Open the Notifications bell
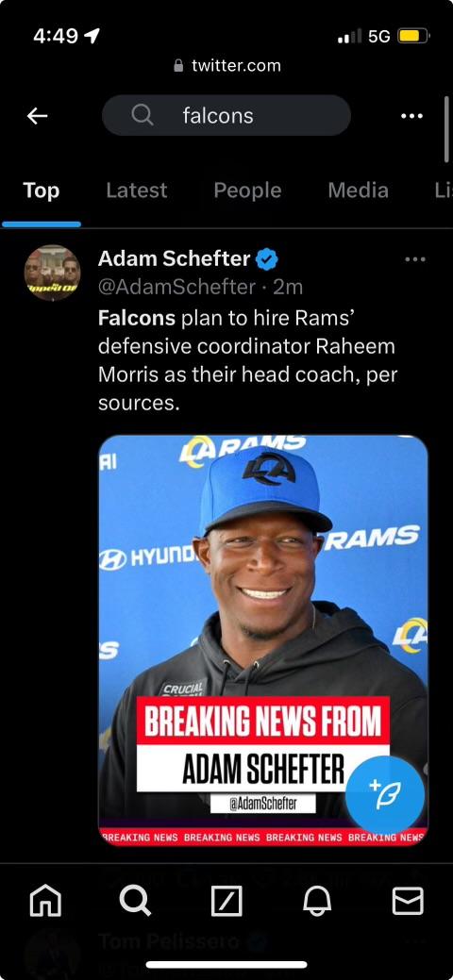The height and width of the screenshot is (980, 453). coord(317,902)
